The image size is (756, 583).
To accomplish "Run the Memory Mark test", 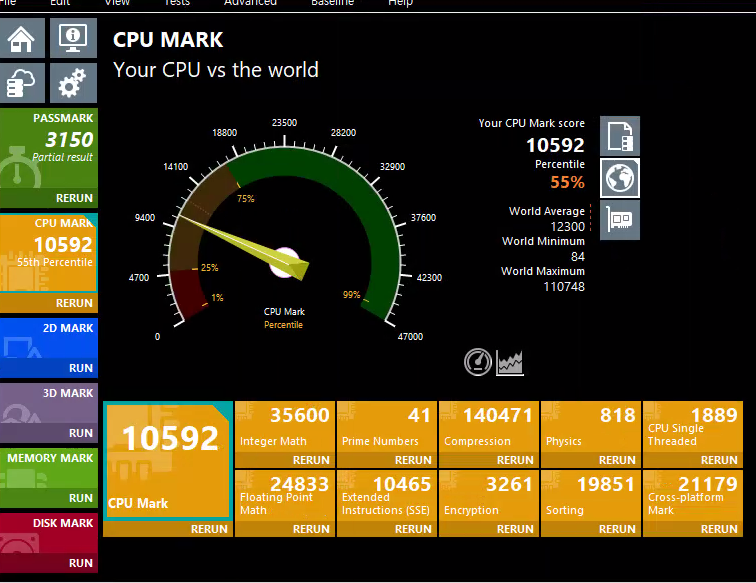I will [81, 498].
